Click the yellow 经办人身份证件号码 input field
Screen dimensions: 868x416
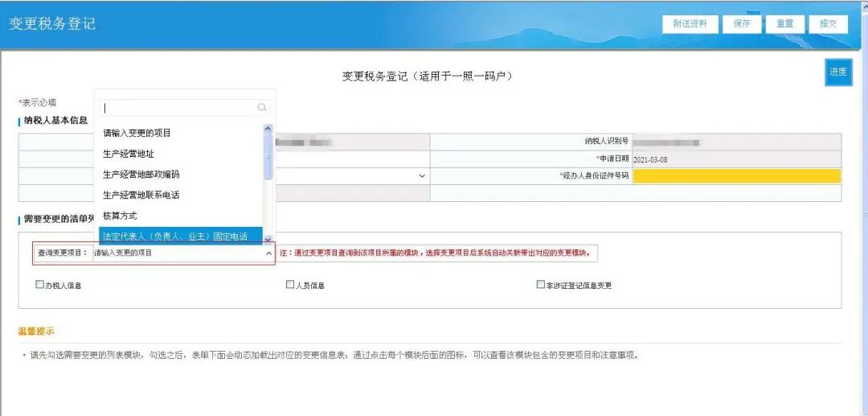736,176
